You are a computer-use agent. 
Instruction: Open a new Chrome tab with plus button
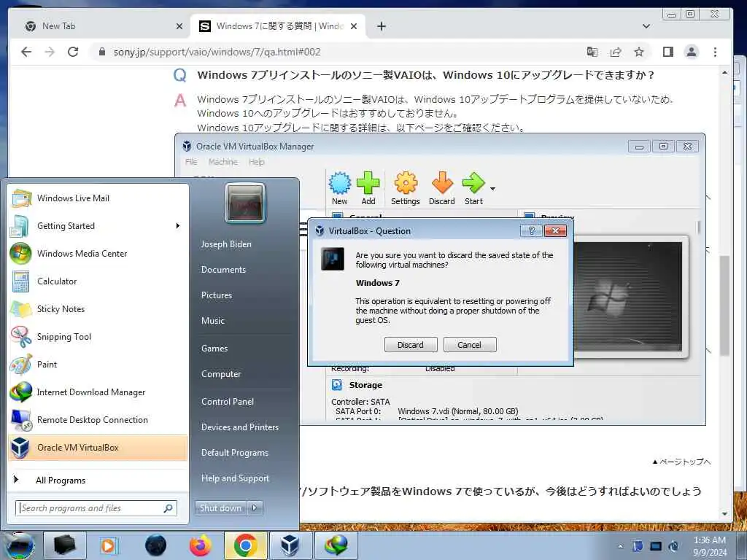click(x=381, y=26)
